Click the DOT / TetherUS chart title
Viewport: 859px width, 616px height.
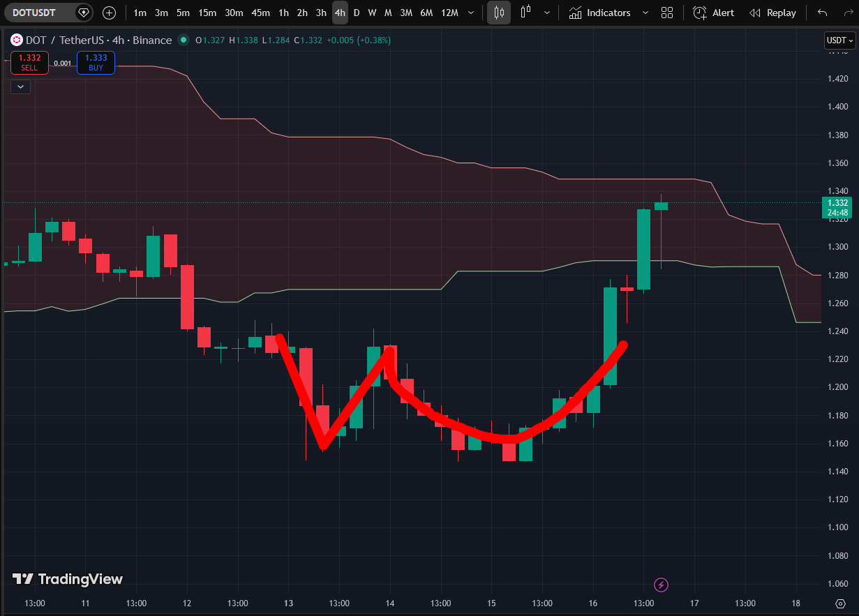98,40
